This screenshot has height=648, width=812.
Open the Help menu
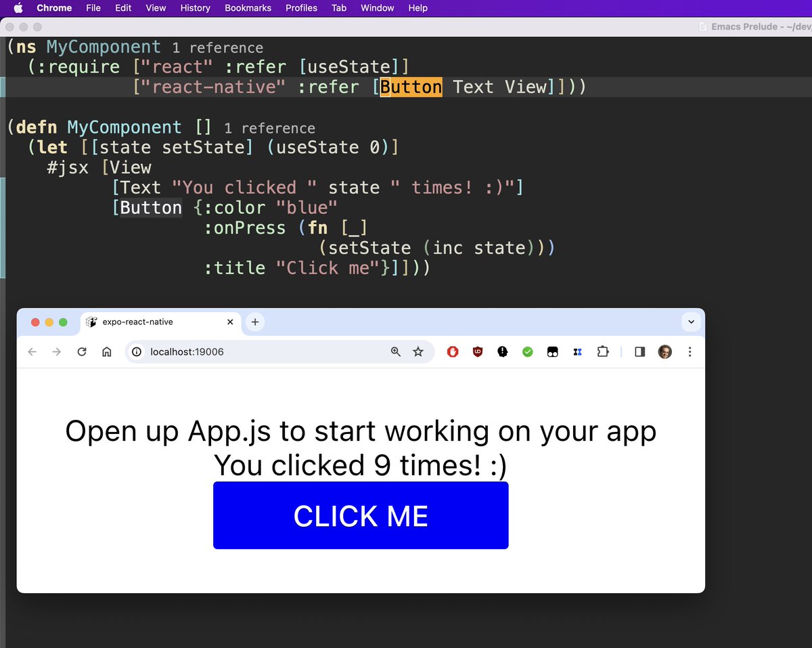tap(418, 8)
